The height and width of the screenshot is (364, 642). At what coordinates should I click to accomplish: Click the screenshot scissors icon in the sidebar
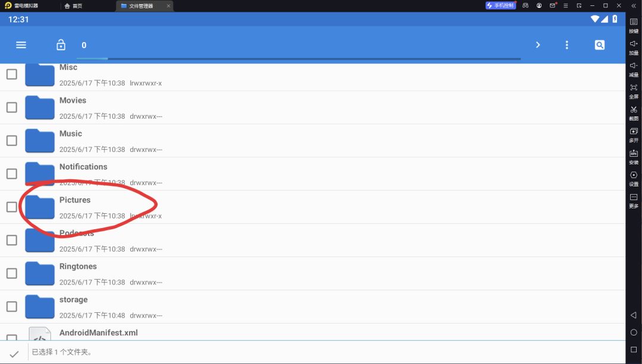pyautogui.click(x=634, y=113)
